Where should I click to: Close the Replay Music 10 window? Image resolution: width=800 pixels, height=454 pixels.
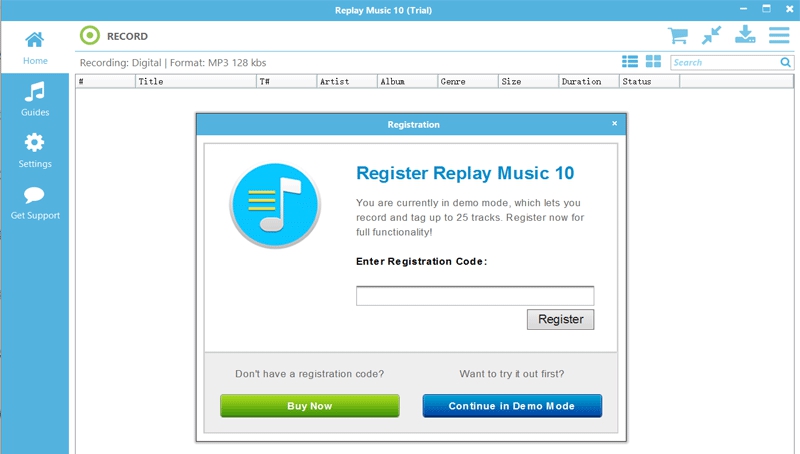coord(789,9)
